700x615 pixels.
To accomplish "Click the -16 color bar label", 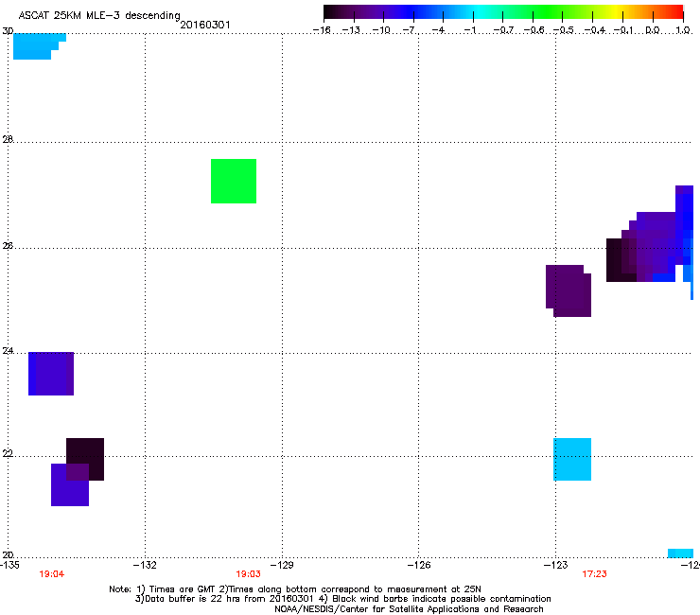I will [322, 30].
